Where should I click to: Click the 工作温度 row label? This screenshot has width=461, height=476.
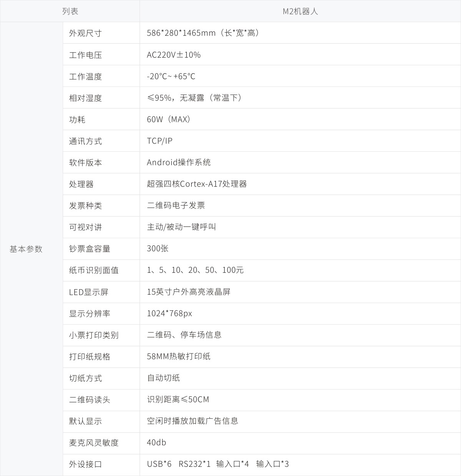[x=85, y=76]
